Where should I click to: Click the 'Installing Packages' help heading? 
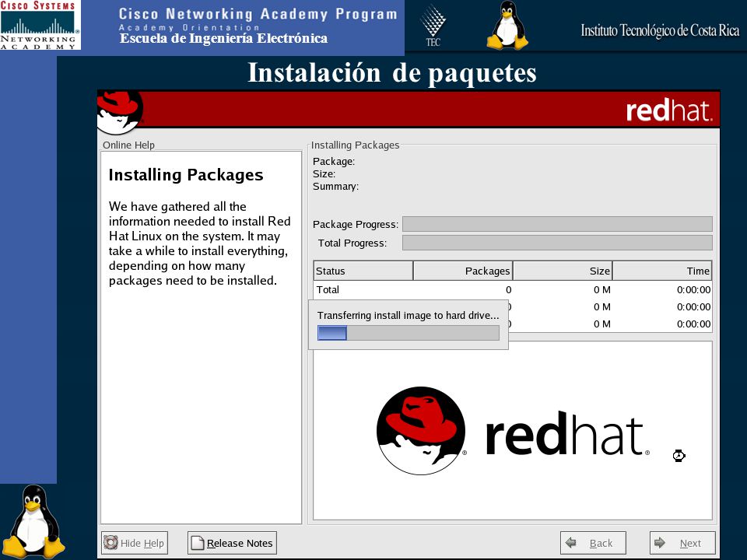coord(186,175)
